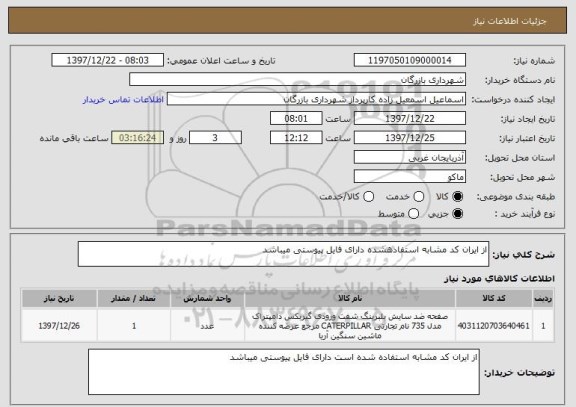The height and width of the screenshot is (407, 576).
Task: Click the remaining time countdown 03:16:24
Action: coord(138,138)
